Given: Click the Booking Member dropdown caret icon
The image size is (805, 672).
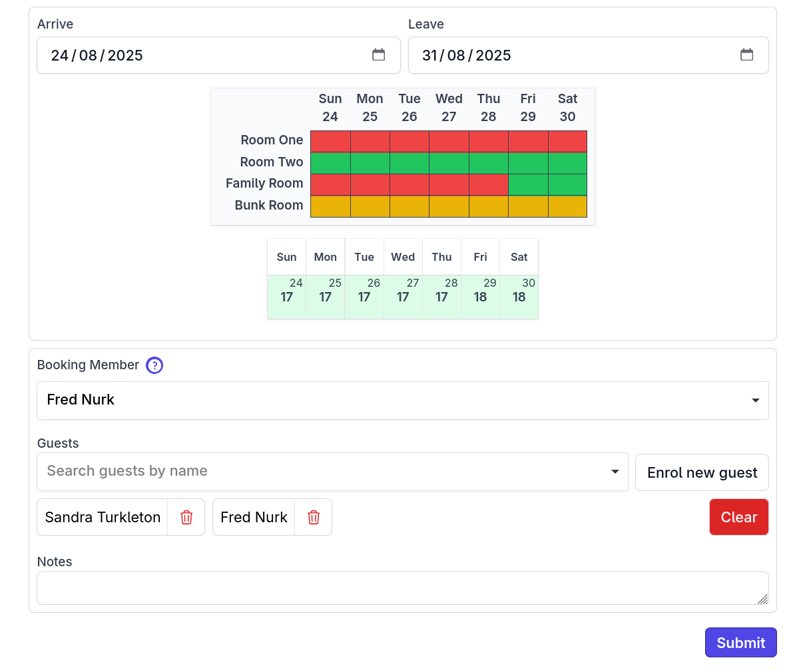Looking at the screenshot, I should coord(755,401).
